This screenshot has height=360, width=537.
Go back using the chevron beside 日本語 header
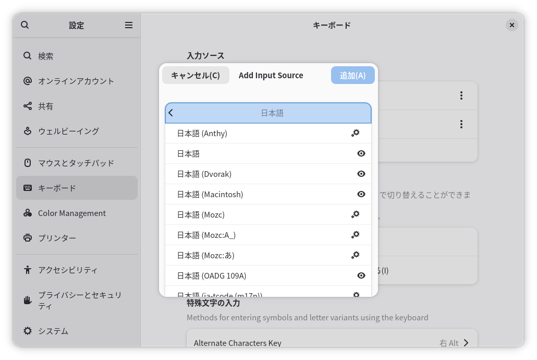pos(171,113)
